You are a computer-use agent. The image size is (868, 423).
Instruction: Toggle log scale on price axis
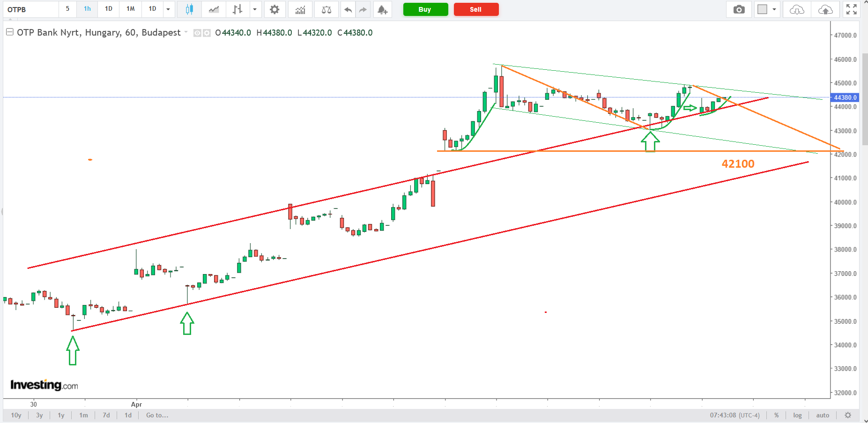click(797, 415)
